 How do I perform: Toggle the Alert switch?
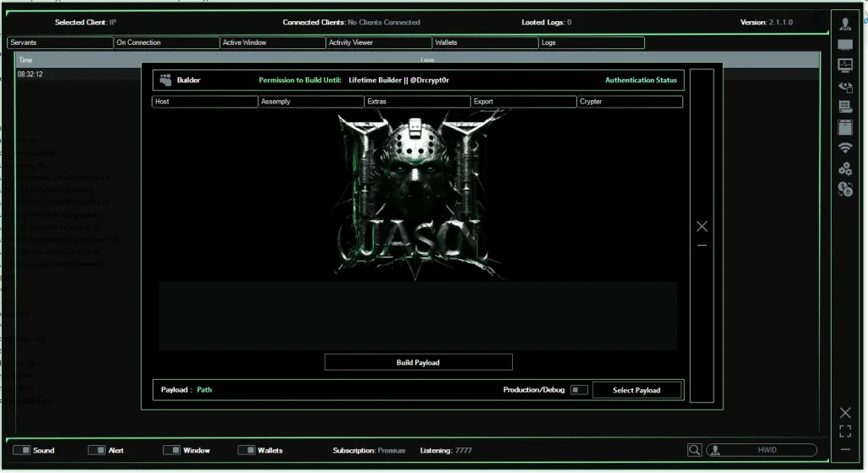pos(97,450)
